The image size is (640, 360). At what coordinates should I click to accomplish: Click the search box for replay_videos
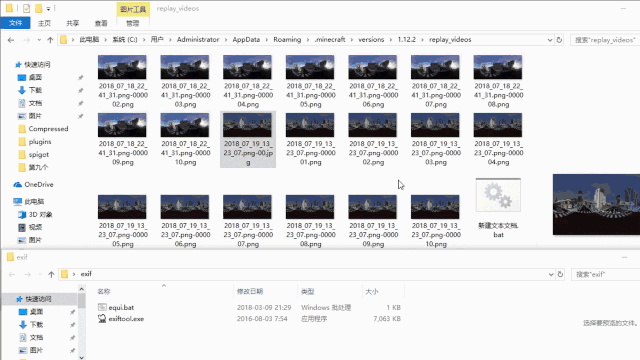click(x=605, y=40)
